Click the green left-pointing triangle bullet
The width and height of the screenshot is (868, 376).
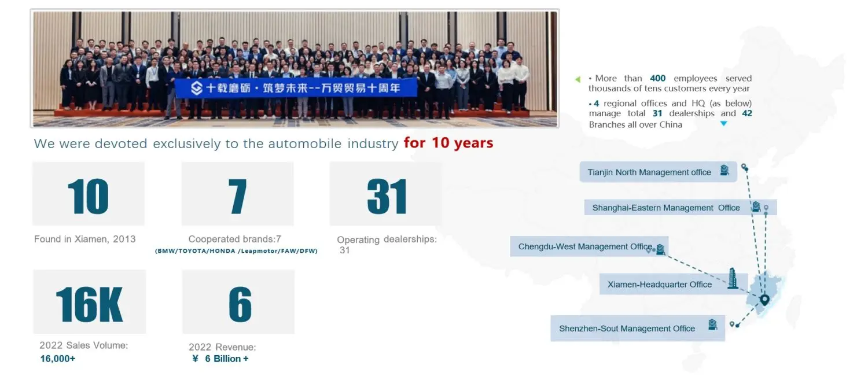click(578, 79)
